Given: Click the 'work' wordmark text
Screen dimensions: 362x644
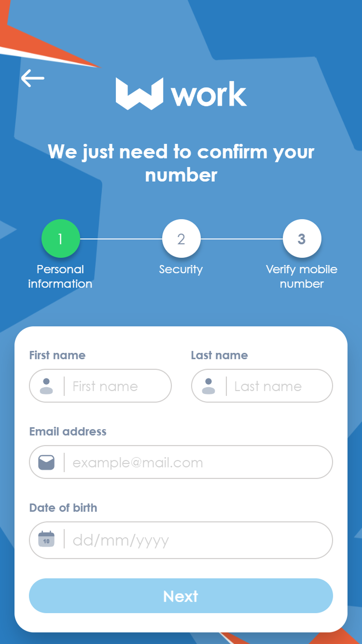Looking at the screenshot, I should coord(209,94).
